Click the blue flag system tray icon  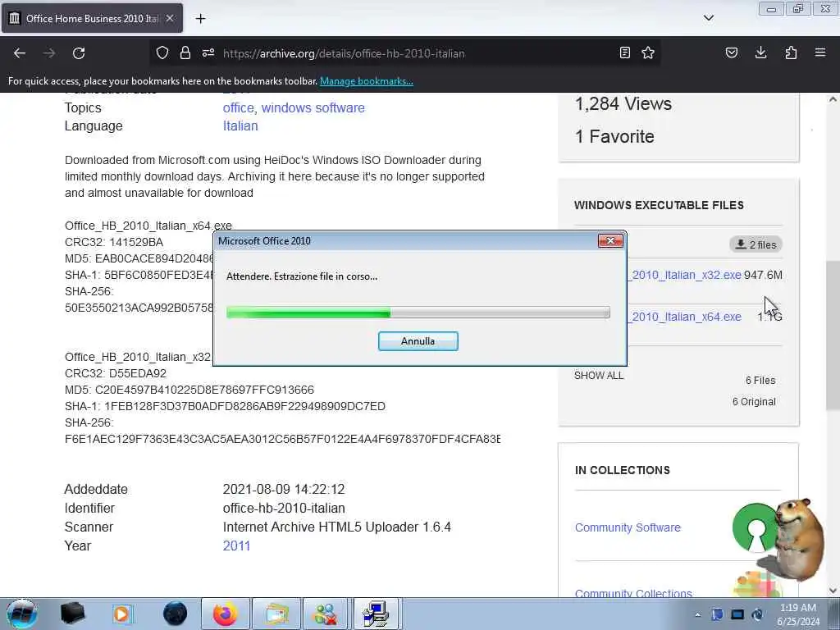pos(717,614)
